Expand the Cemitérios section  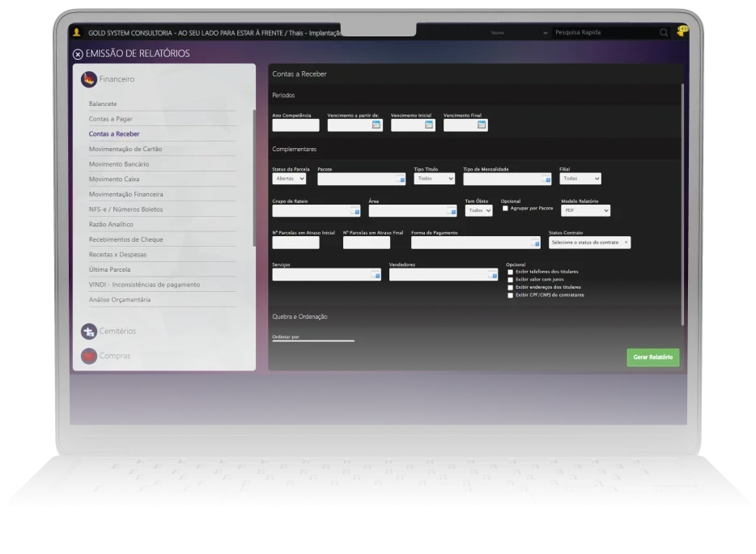point(117,331)
